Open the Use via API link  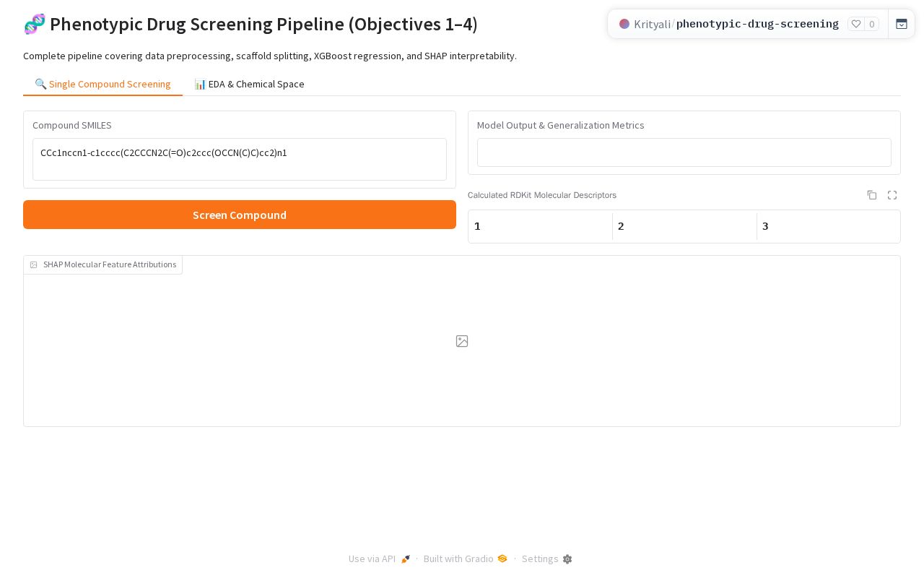click(x=380, y=559)
